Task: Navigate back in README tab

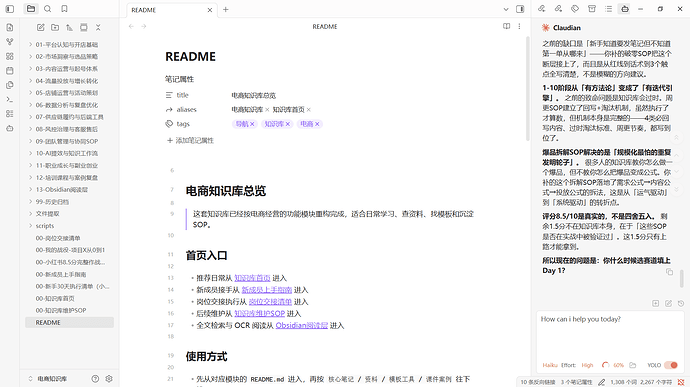Action: [x=131, y=26]
